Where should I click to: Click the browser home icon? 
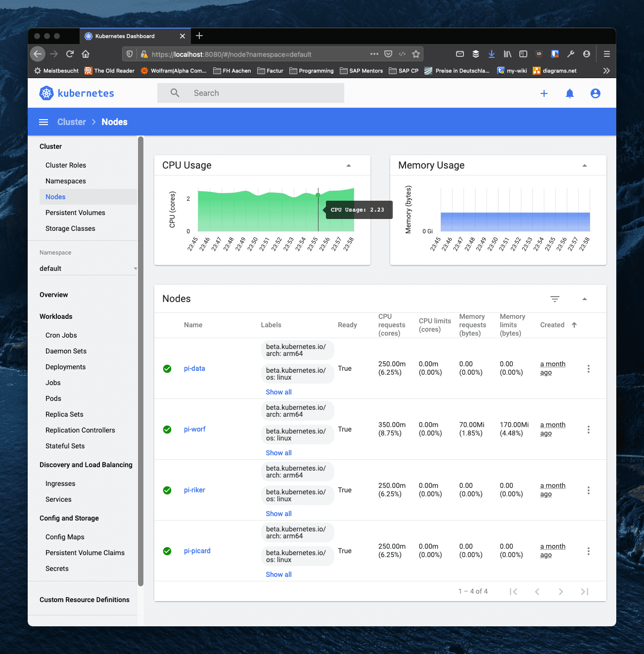click(x=86, y=54)
